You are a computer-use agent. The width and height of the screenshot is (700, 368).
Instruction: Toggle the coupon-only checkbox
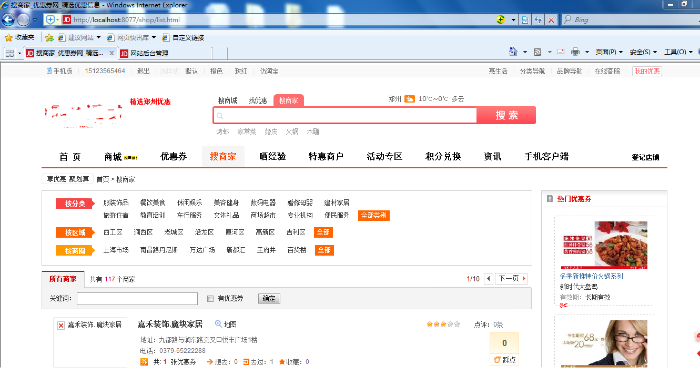pyautogui.click(x=210, y=298)
